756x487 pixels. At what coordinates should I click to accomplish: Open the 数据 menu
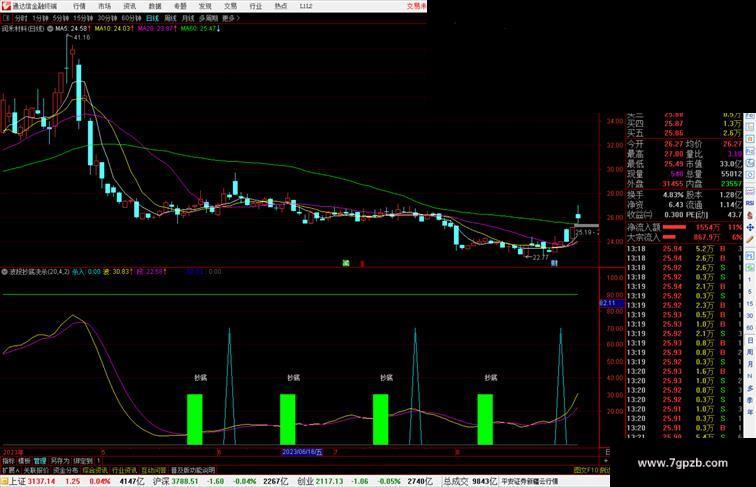(155, 6)
